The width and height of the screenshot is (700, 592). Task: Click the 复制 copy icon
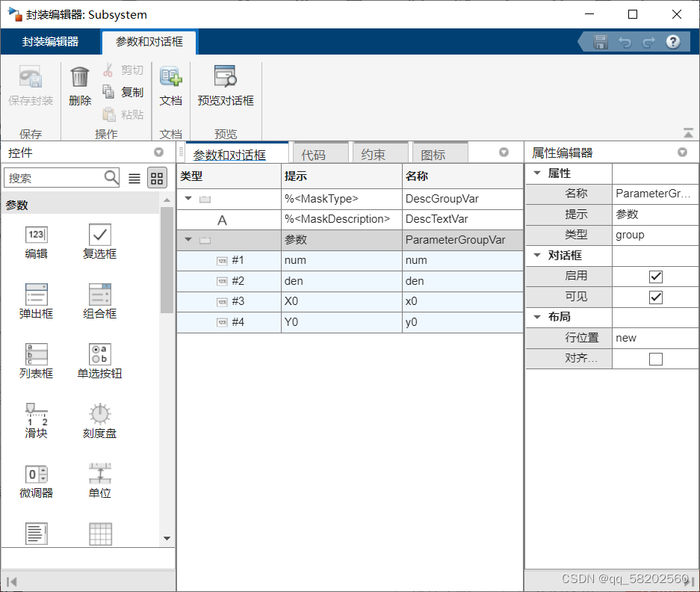point(108,92)
